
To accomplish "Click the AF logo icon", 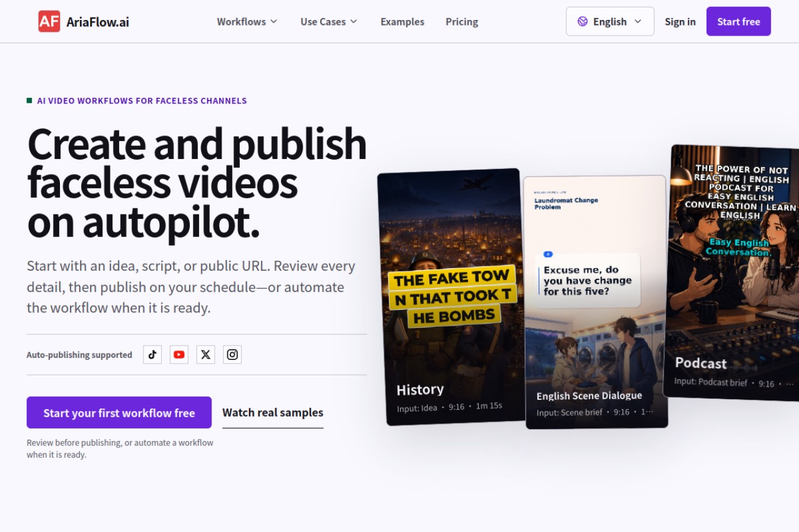I will (49, 21).
